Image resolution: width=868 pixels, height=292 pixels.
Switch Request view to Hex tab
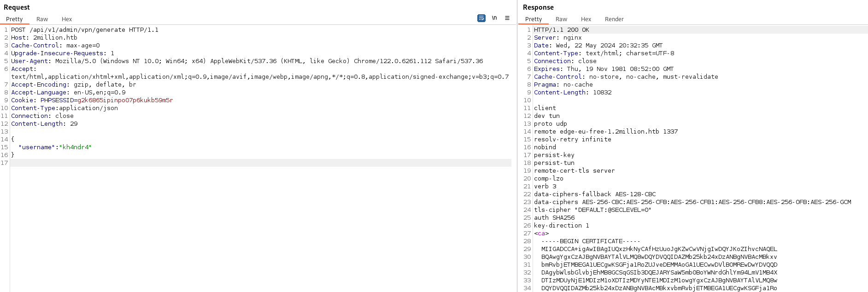click(67, 19)
